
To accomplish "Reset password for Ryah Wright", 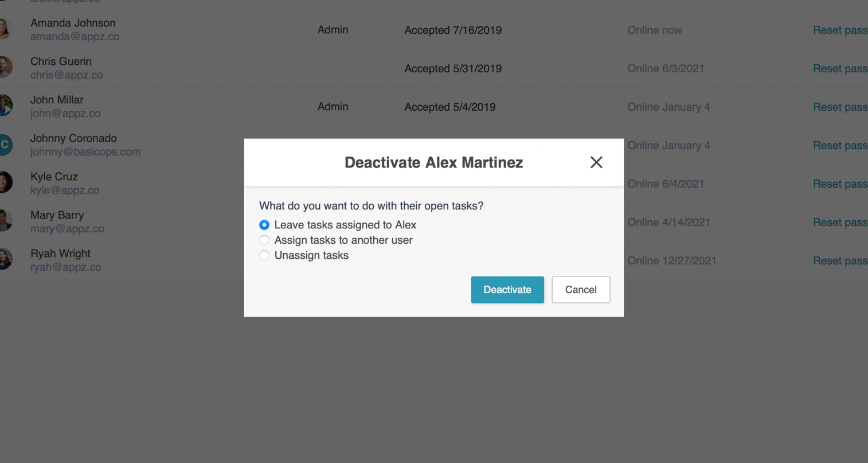I will coord(840,260).
